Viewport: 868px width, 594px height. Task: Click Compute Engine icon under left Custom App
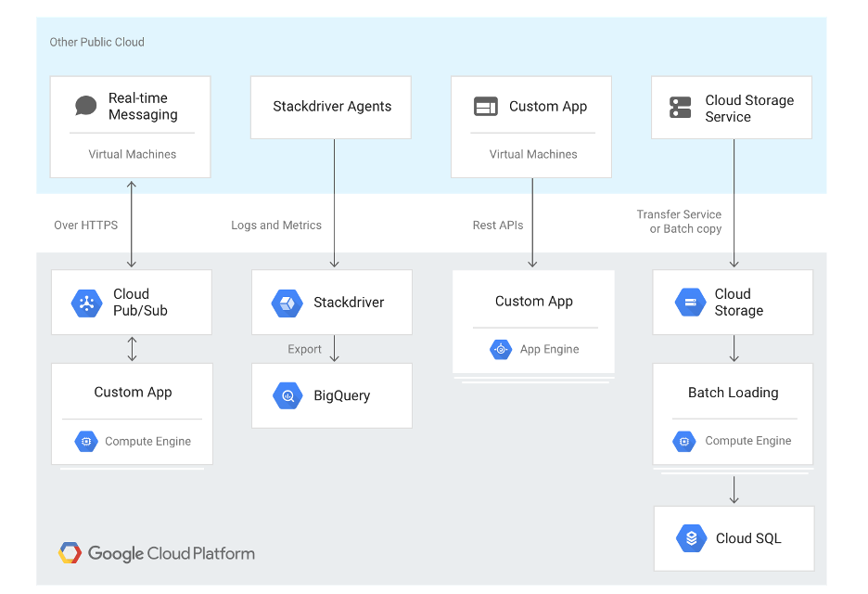click(x=86, y=442)
